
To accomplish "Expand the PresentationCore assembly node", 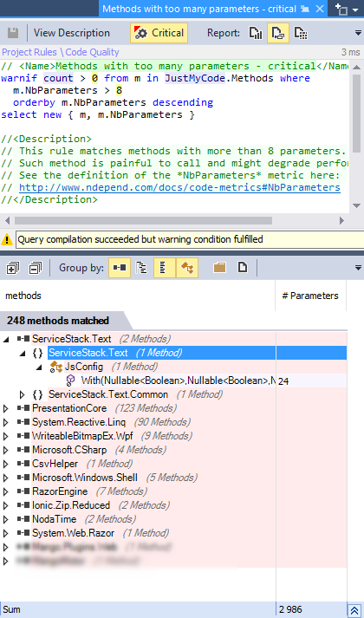I will tap(5, 408).
